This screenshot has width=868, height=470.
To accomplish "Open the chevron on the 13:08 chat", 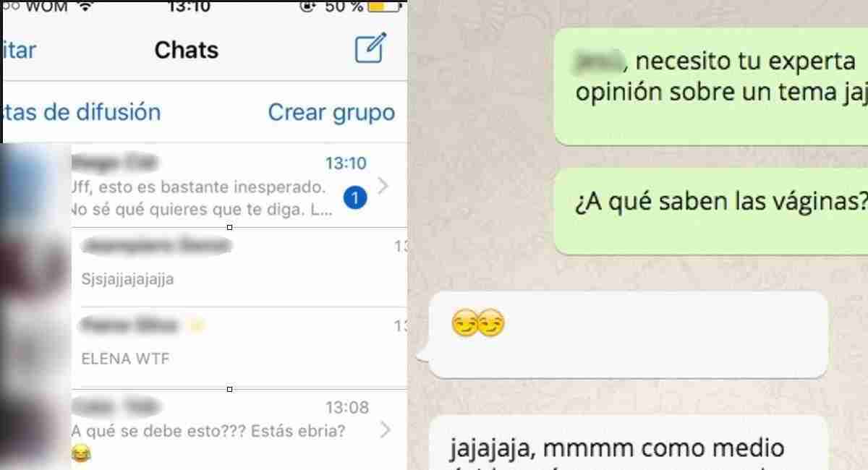I will click(386, 431).
